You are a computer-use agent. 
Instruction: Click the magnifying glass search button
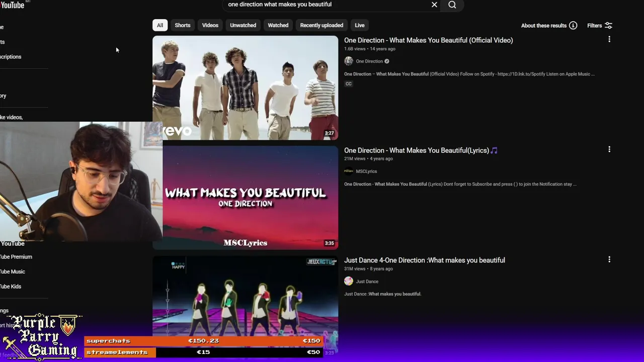(x=452, y=5)
